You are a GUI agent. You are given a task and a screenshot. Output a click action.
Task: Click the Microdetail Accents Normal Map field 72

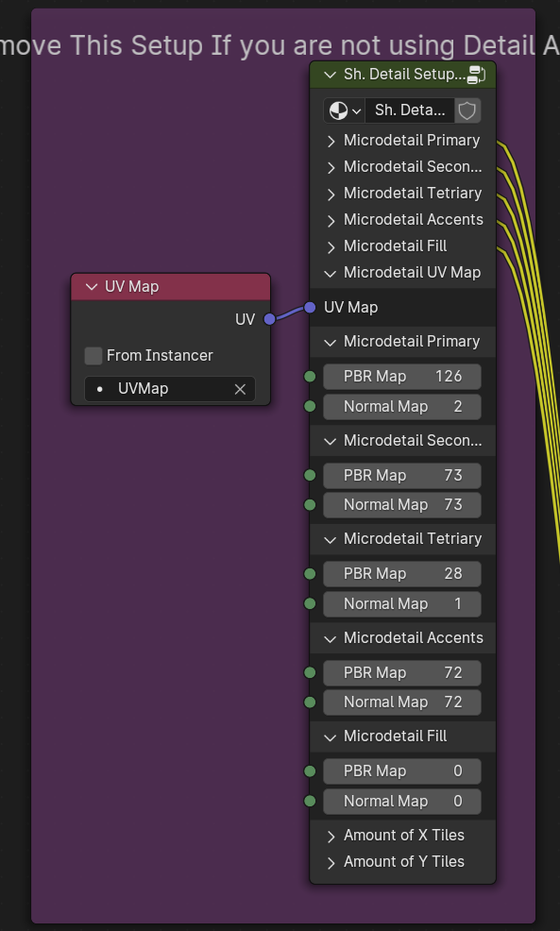click(x=402, y=702)
